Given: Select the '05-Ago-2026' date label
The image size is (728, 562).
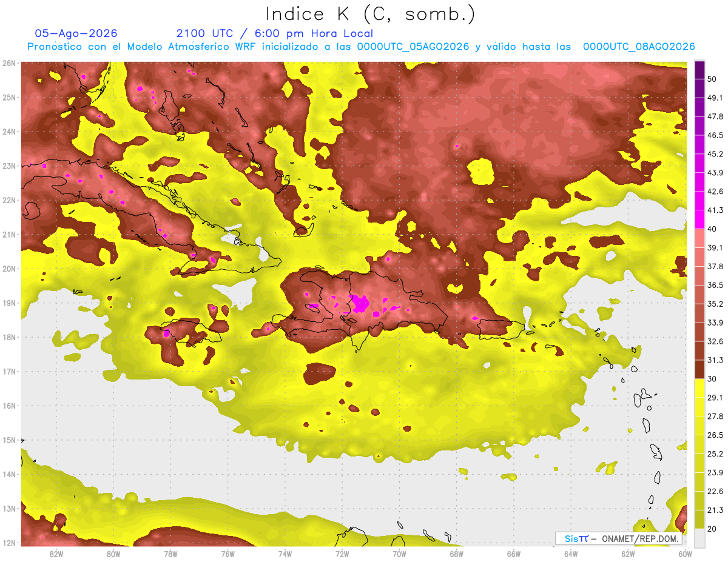Looking at the screenshot, I should pos(76,33).
